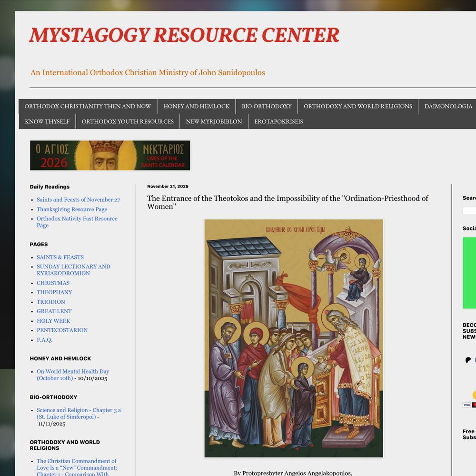The image size is (476, 476).
Task: Open the Know Thyself menu item
Action: 47,121
